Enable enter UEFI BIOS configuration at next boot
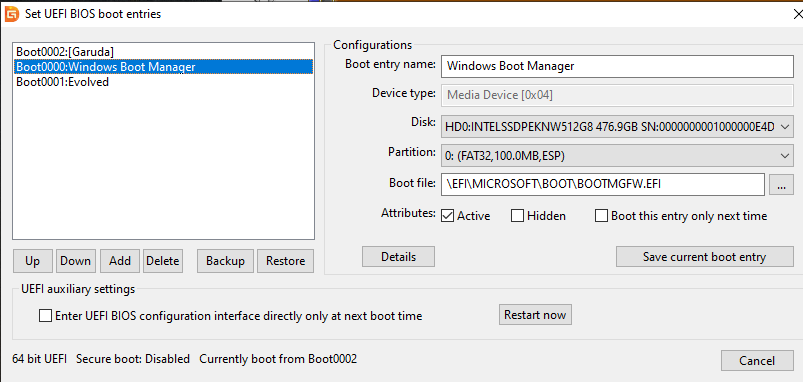The width and height of the screenshot is (803, 382). [x=46, y=316]
